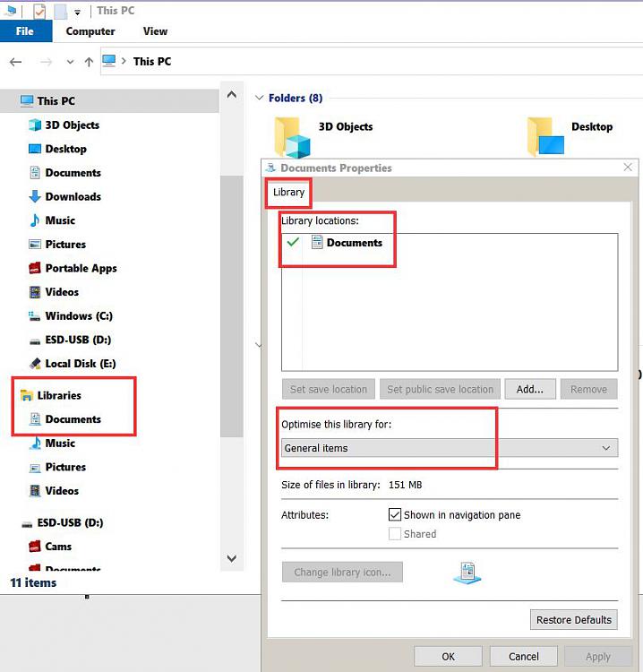Click the OK button
This screenshot has height=672, width=643.
[x=448, y=656]
